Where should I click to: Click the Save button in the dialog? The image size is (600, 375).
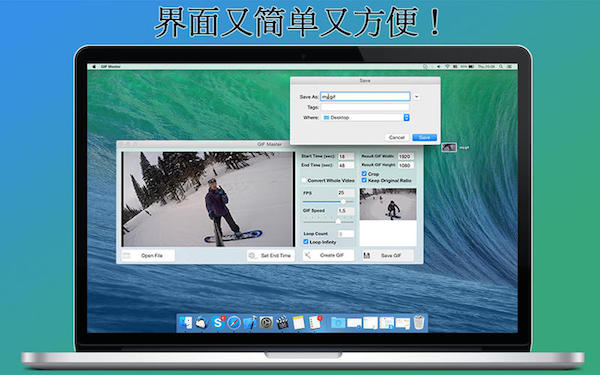pyautogui.click(x=424, y=137)
